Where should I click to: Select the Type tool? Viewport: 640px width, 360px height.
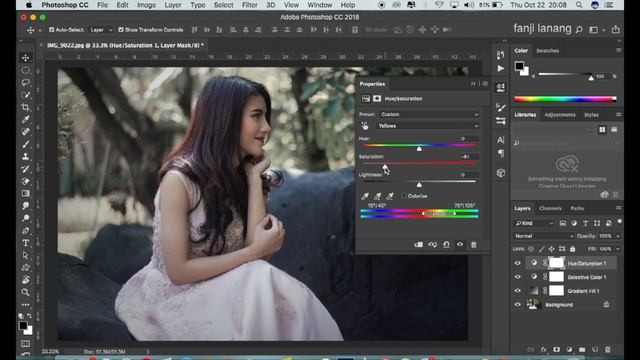pyautogui.click(x=26, y=243)
